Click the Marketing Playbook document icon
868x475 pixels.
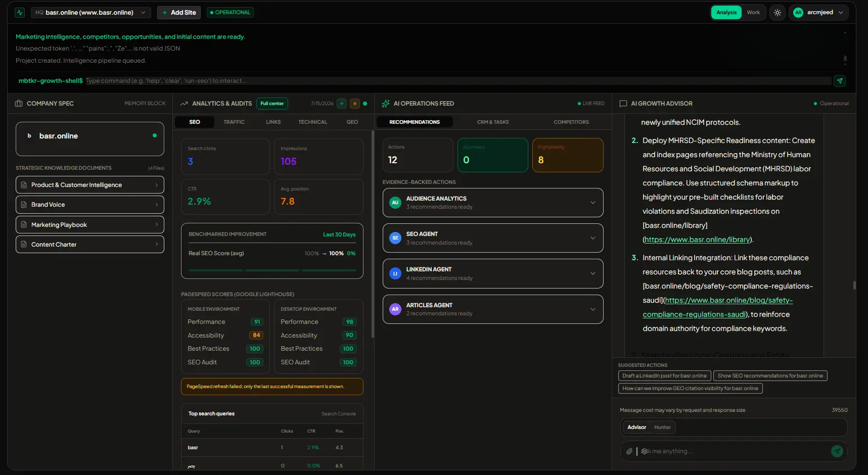(x=24, y=225)
